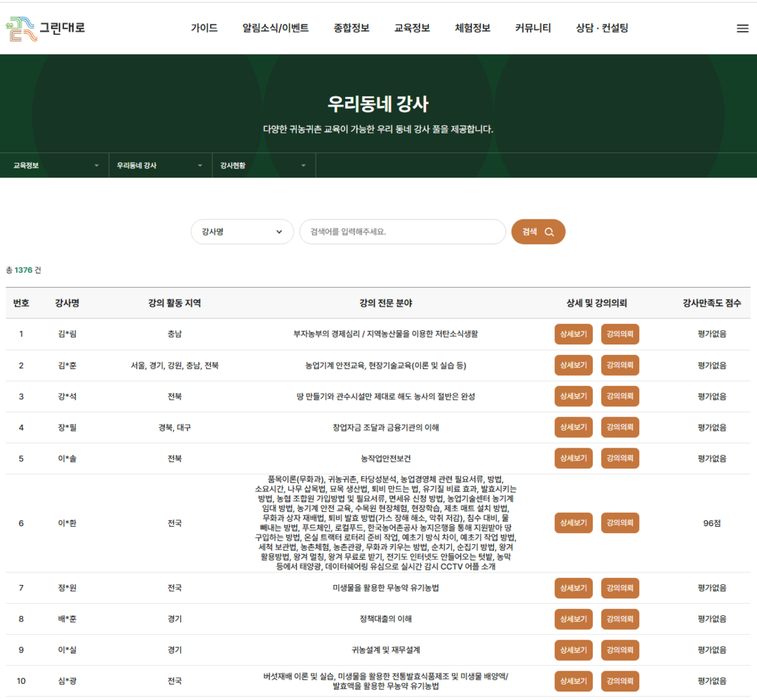Click 상세보기 for instructor 이*환
Screen dimensions: 757x700
(x=573, y=523)
